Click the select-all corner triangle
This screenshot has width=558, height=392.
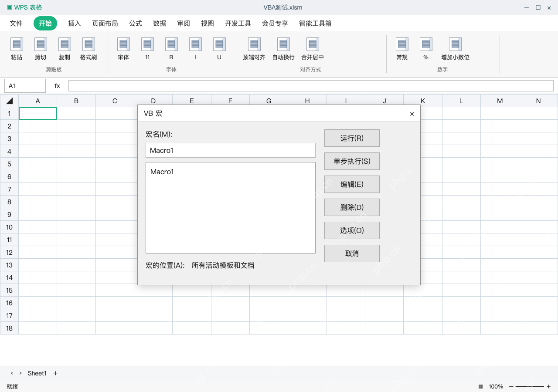9,101
